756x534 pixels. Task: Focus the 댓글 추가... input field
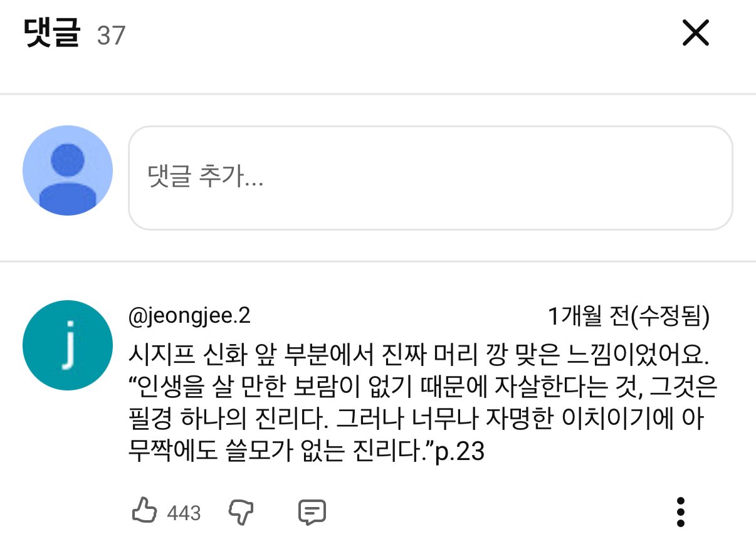tap(431, 178)
